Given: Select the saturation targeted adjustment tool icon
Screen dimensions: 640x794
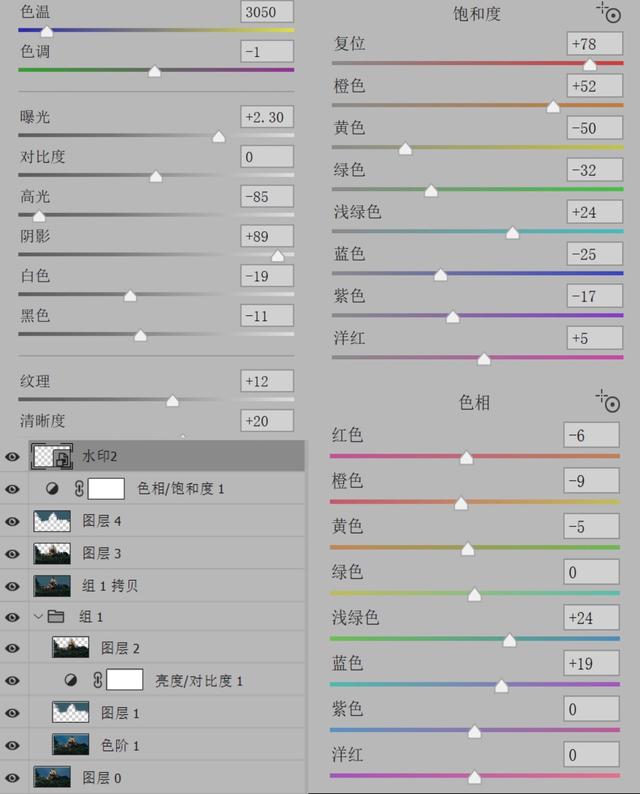Looking at the screenshot, I should tap(609, 12).
